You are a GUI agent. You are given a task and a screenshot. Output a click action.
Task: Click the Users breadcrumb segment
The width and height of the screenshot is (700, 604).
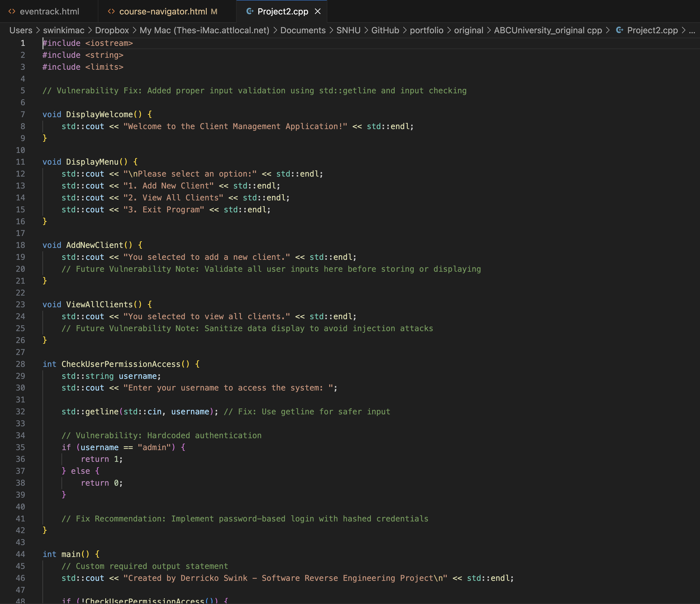pyautogui.click(x=21, y=30)
